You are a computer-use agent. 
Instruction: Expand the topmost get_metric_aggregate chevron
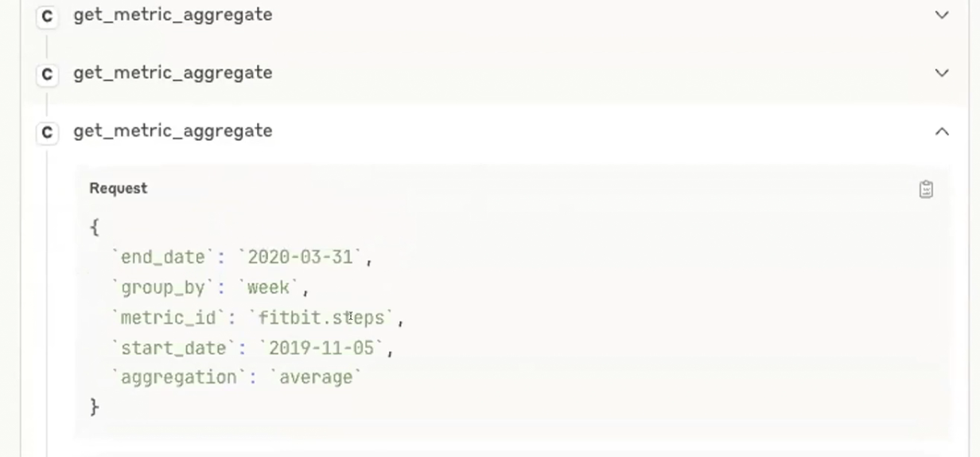[942, 15]
